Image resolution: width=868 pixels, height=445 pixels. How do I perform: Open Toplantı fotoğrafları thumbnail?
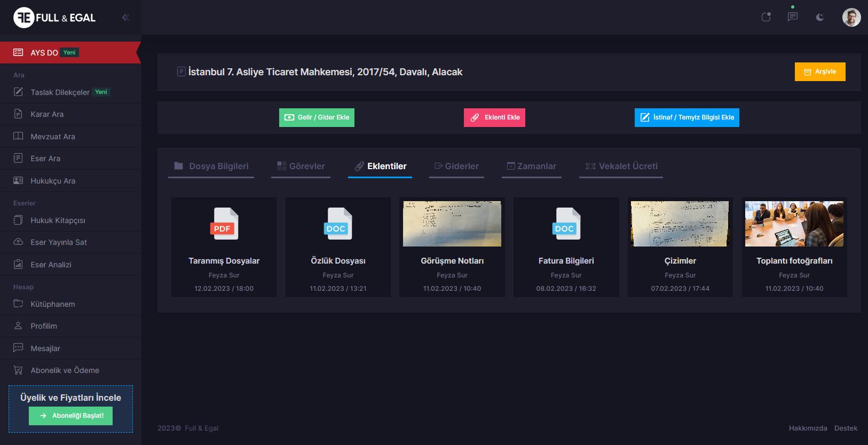click(x=794, y=224)
